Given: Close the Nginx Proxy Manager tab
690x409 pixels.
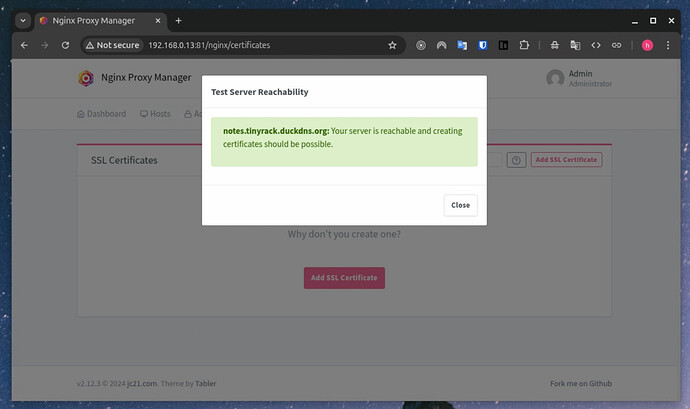Looking at the screenshot, I should point(158,21).
